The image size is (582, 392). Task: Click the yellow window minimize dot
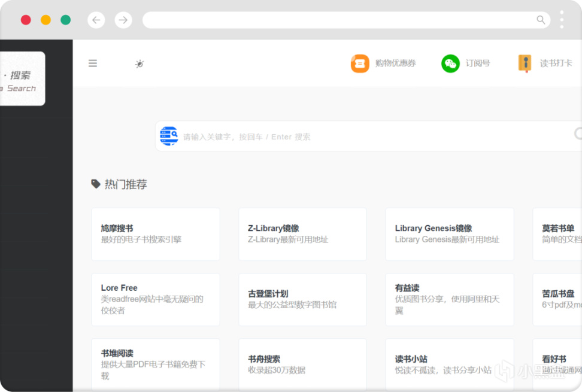[46, 20]
